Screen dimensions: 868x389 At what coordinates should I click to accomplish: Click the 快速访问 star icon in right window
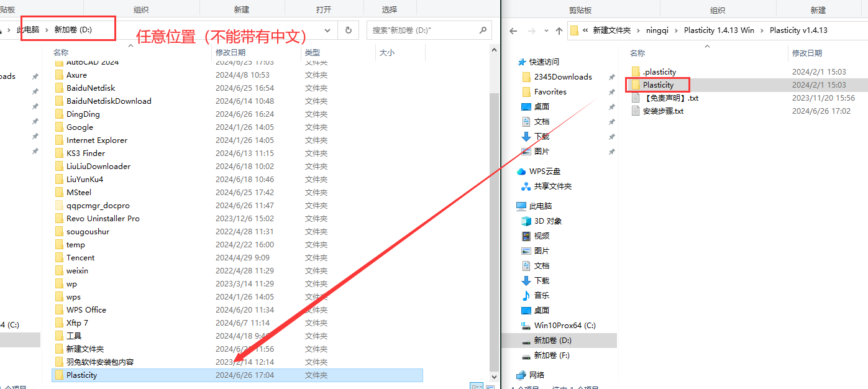coord(522,62)
